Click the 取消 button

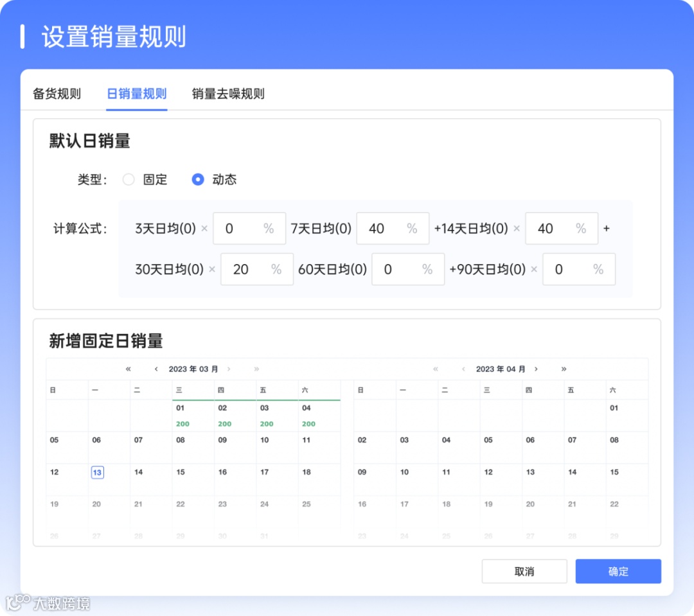[524, 571]
